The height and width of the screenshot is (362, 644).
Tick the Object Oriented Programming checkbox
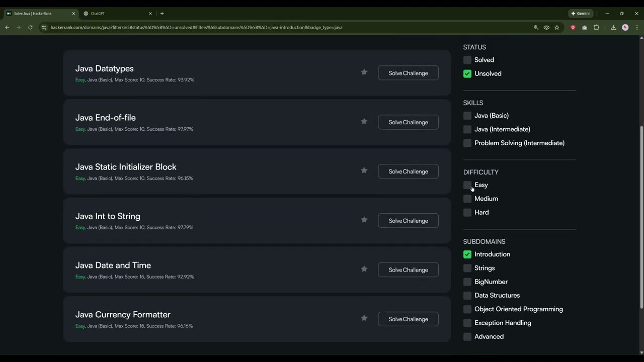point(467,309)
